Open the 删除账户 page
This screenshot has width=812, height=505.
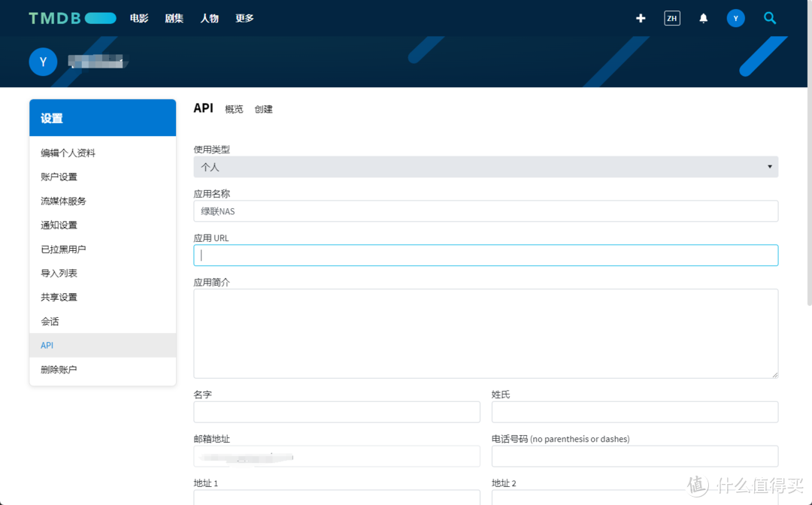(59, 369)
